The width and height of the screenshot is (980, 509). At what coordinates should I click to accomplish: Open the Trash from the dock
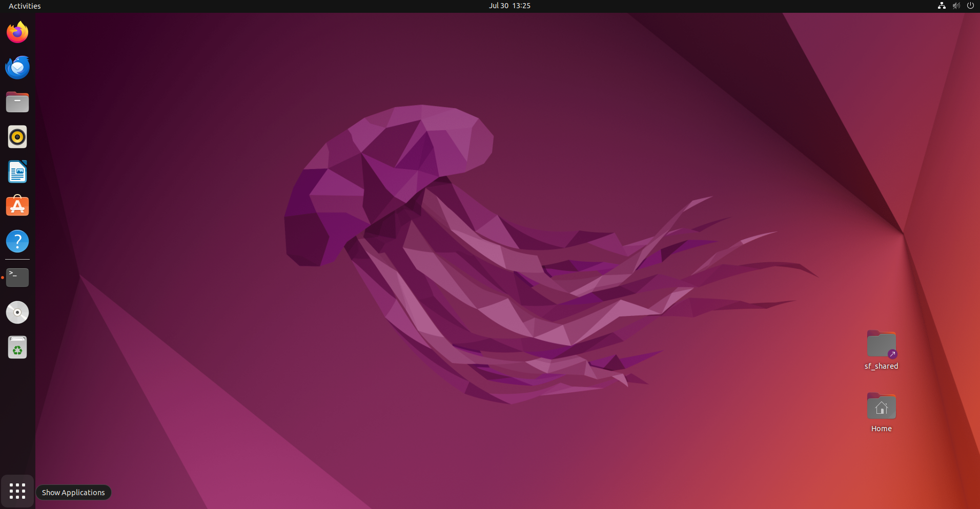pyautogui.click(x=17, y=347)
